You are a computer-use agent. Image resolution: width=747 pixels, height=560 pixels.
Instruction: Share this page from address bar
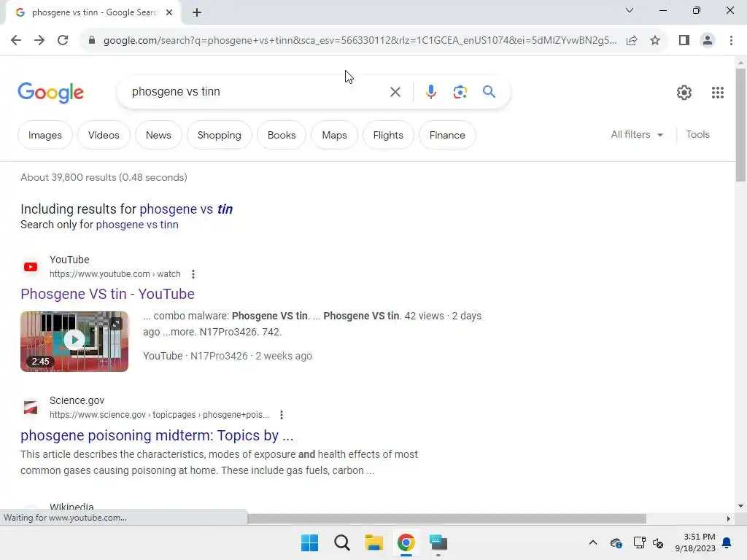[x=632, y=40]
